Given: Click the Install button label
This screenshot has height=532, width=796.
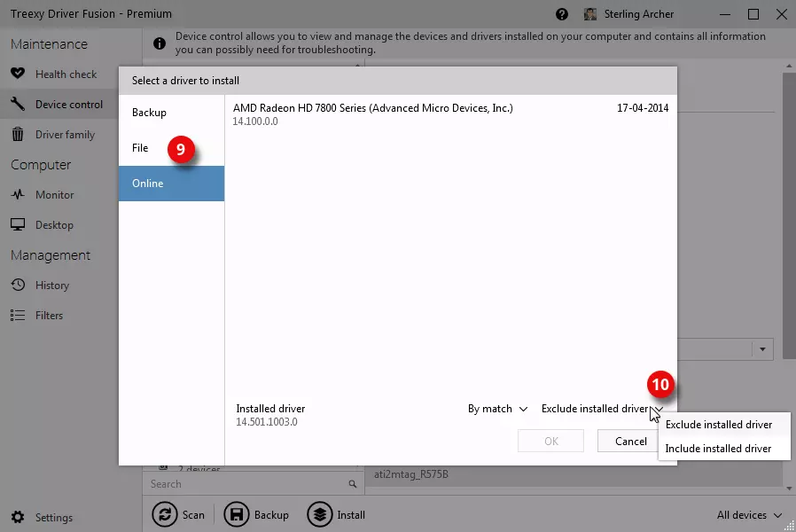Looking at the screenshot, I should (351, 515).
